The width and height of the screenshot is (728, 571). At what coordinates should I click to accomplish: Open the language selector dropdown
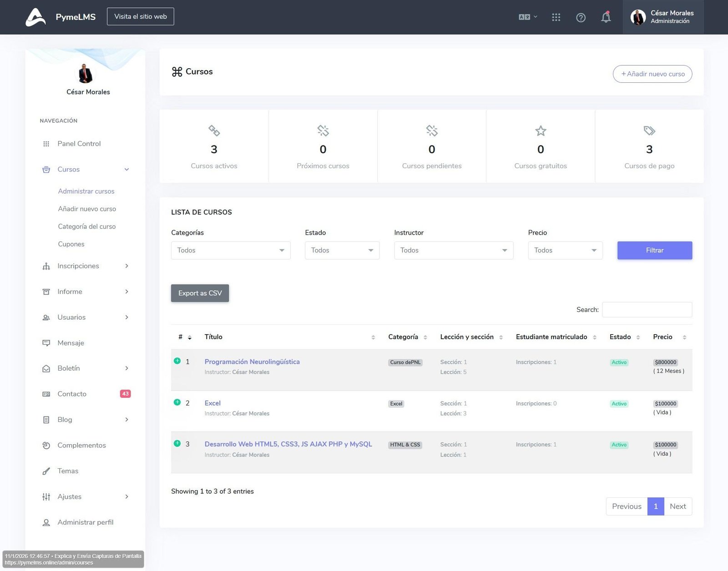tap(528, 17)
